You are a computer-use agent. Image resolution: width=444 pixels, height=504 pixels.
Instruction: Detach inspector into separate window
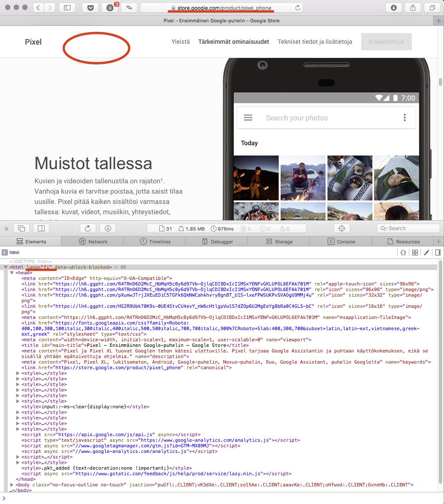click(x=21, y=228)
